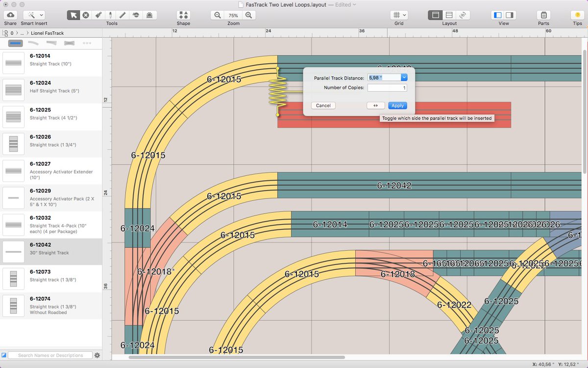Select the straight track category tab
The image size is (588, 368).
click(16, 43)
